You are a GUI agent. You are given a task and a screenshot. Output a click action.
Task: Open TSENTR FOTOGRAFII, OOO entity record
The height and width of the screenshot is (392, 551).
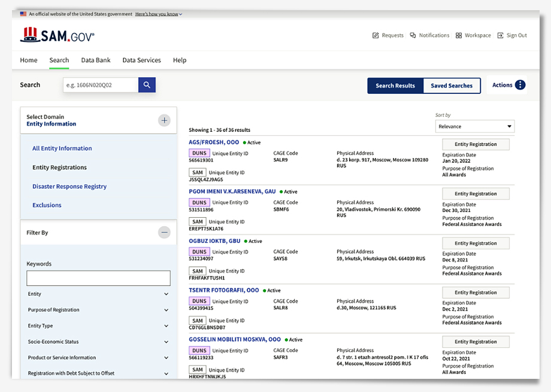[x=224, y=290]
